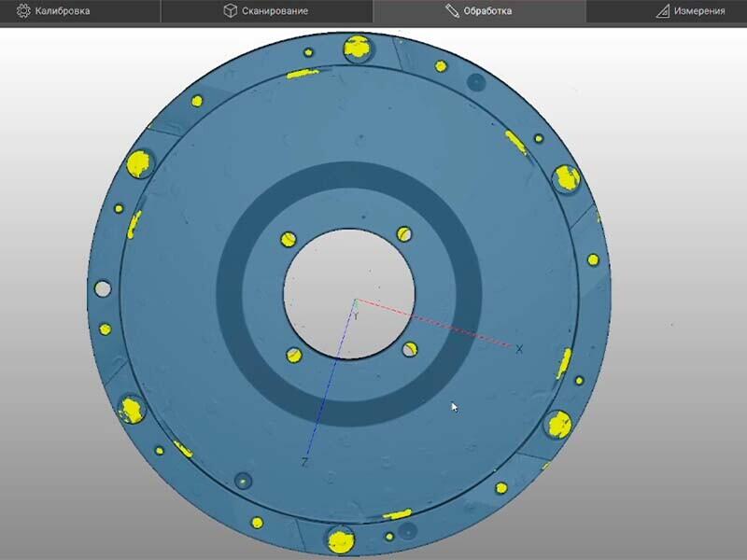The image size is (747, 560).
Task: Click the gear icon beside Калибровка
Action: point(23,11)
